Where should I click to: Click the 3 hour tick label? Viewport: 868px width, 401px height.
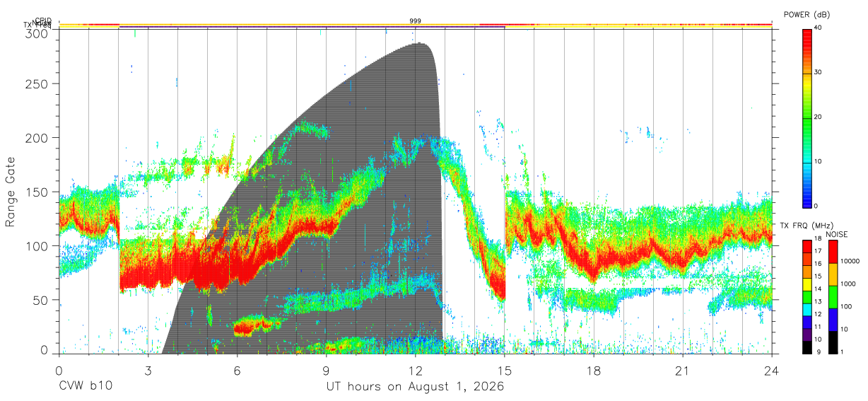click(148, 371)
